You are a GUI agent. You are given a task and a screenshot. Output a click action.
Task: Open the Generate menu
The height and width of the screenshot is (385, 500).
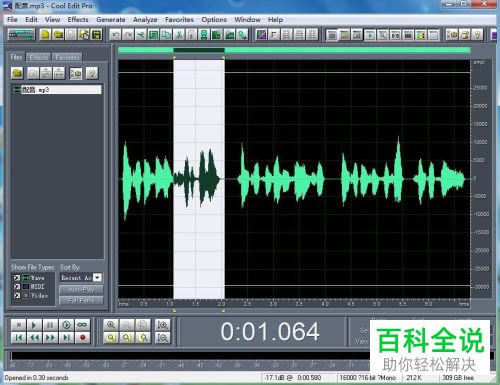[x=111, y=20]
